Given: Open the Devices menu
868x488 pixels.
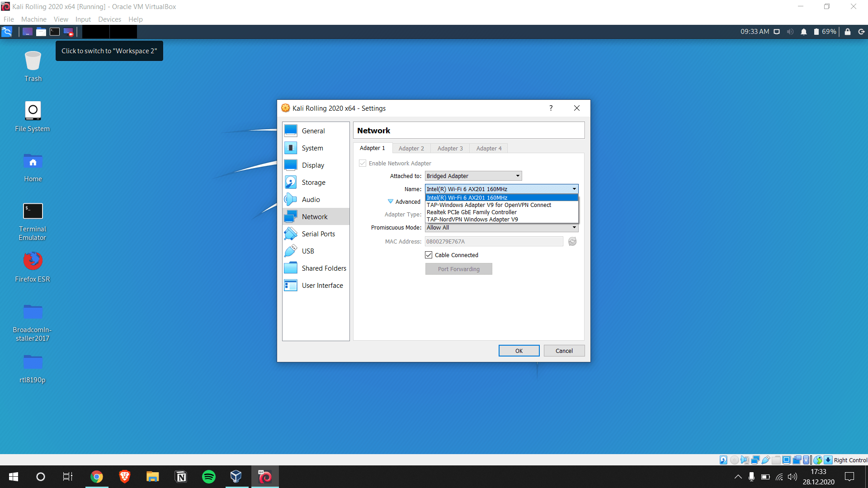Looking at the screenshot, I should (x=109, y=19).
